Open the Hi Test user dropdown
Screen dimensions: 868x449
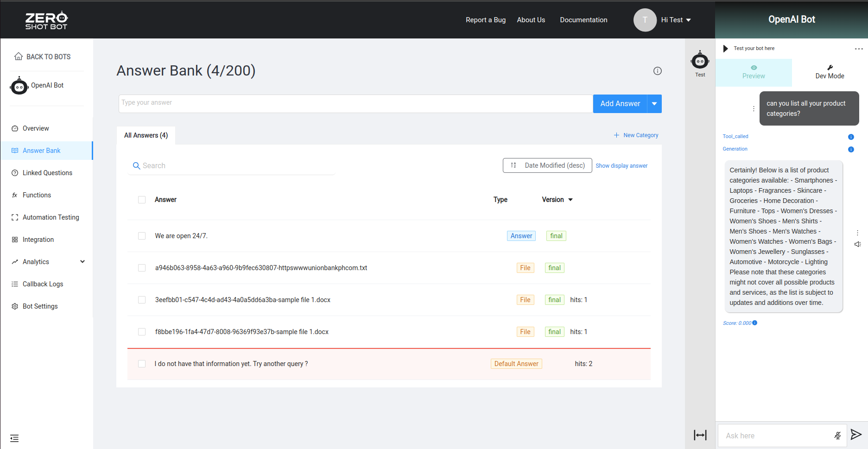pyautogui.click(x=676, y=20)
